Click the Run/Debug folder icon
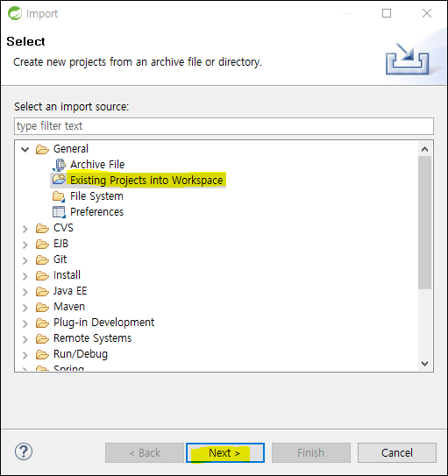448x476 pixels. coord(42,354)
